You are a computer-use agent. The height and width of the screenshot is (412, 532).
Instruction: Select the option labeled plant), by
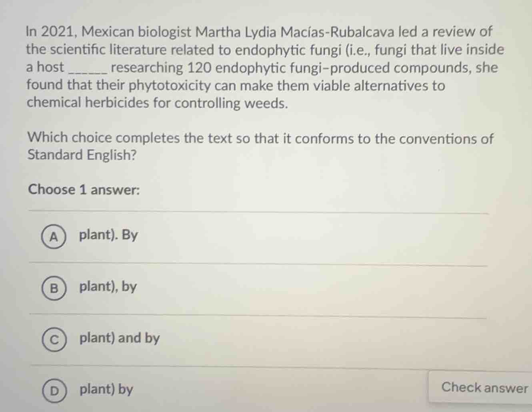[x=106, y=286]
